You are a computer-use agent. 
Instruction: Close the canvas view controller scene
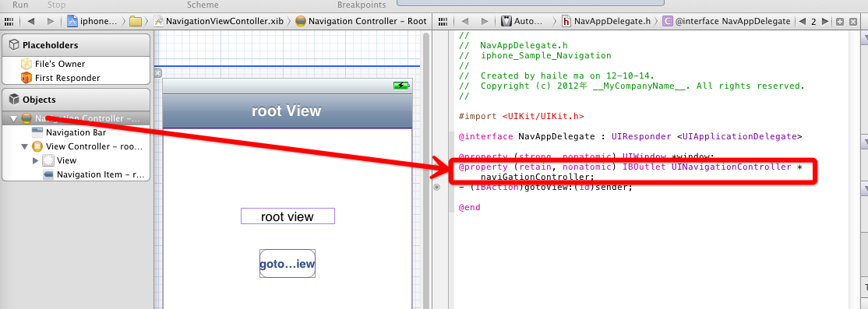tap(157, 73)
